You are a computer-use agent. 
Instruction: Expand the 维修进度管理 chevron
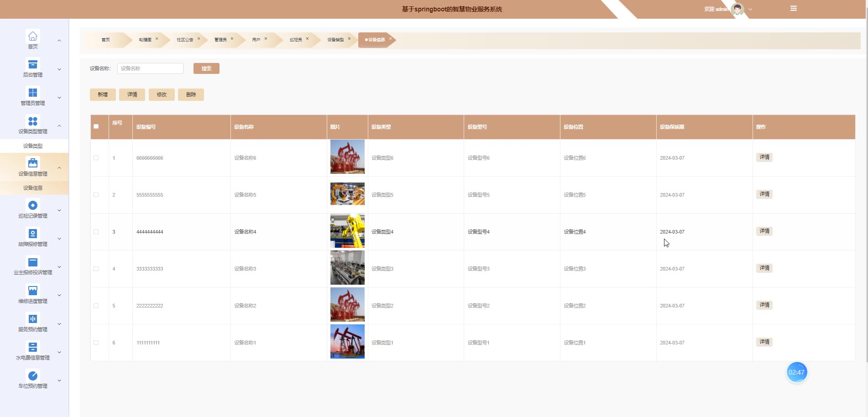(x=59, y=295)
